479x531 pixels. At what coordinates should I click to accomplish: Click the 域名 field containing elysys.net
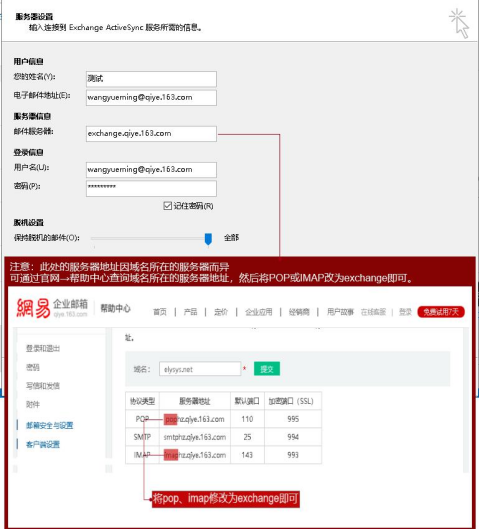coord(200,369)
